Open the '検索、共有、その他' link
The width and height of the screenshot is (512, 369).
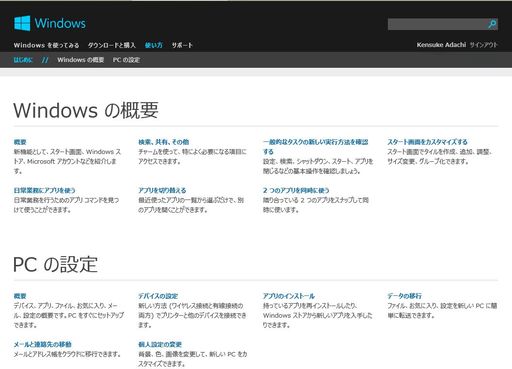(x=164, y=142)
